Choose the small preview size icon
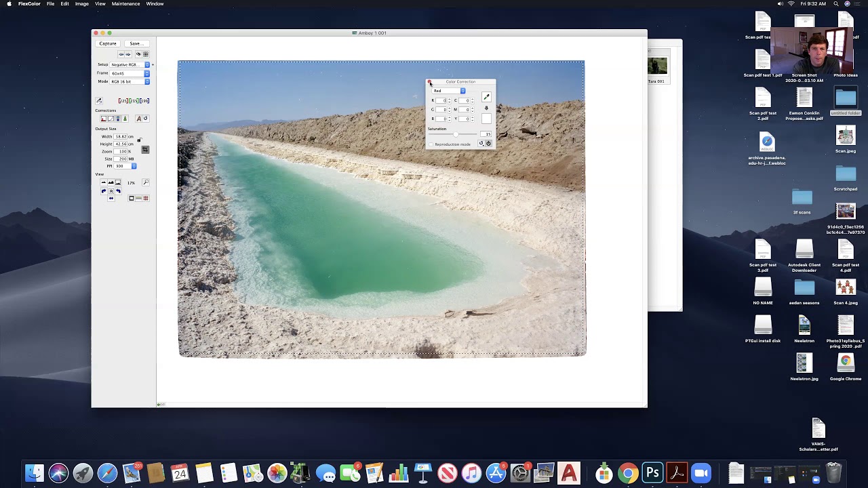 104,182
